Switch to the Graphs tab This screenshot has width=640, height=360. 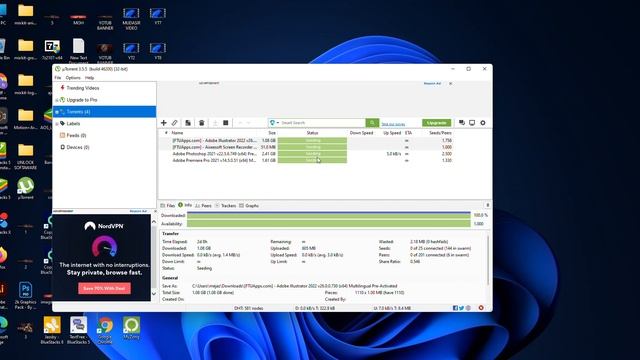(249, 206)
